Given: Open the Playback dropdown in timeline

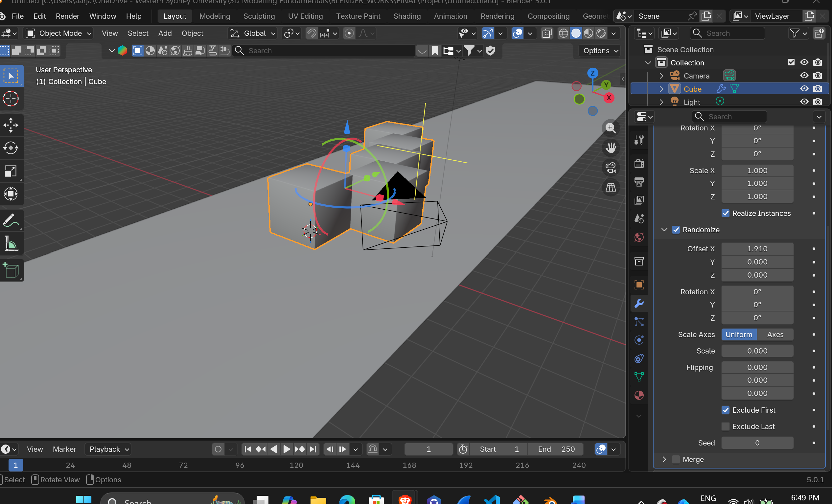Looking at the screenshot, I should coord(108,449).
